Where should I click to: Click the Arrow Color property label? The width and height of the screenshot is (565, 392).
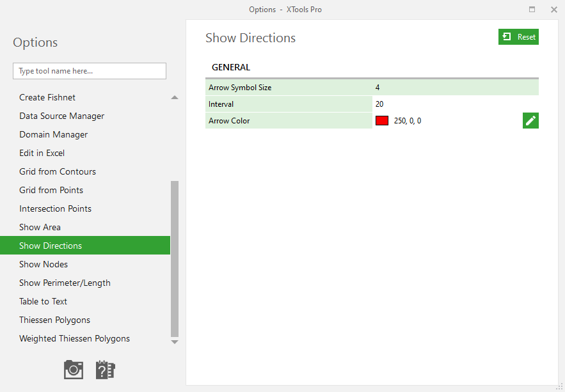click(x=229, y=121)
